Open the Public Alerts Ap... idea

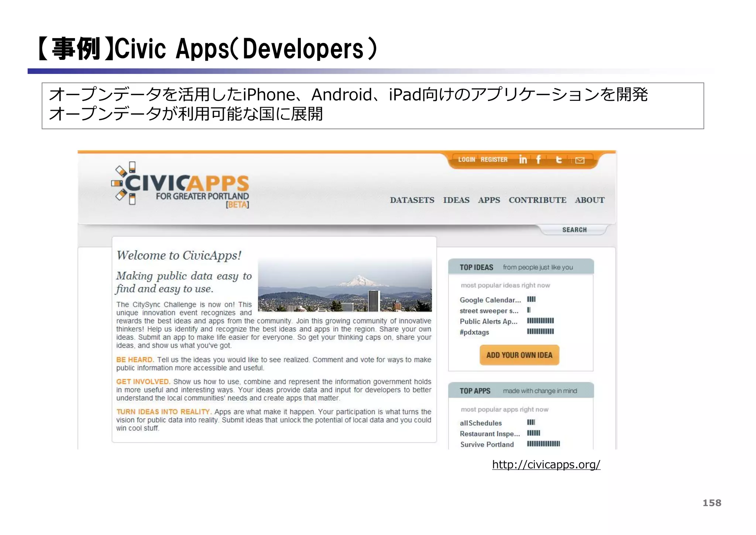(x=489, y=321)
